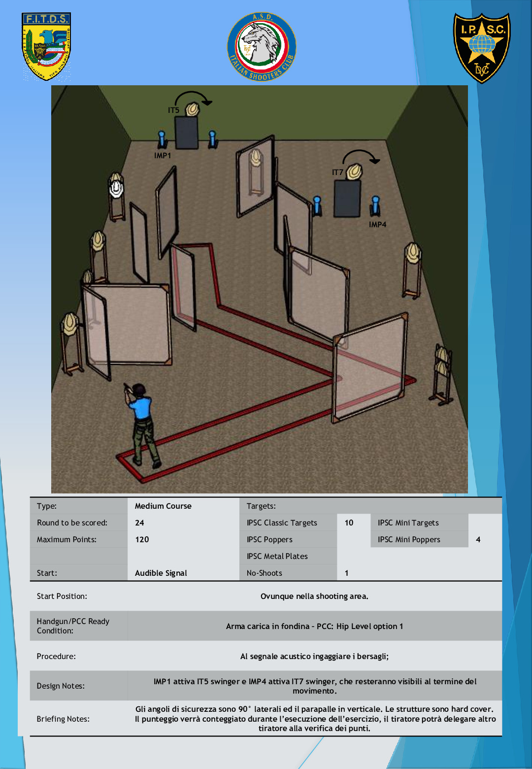The width and height of the screenshot is (532, 769).
Task: Select the No-Shoots row label
Action: tap(265, 573)
